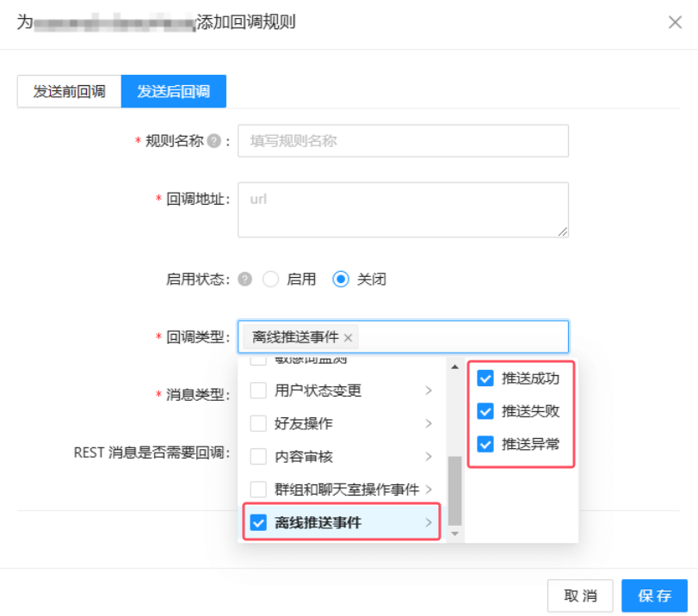
Task: Click scroll-up arrow in callback type list
Action: pos(454,367)
